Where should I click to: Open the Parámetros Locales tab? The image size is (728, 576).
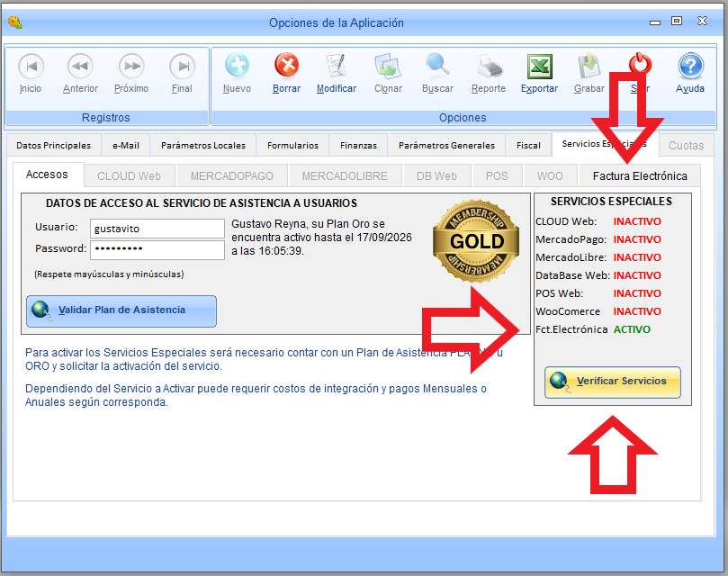point(202,145)
